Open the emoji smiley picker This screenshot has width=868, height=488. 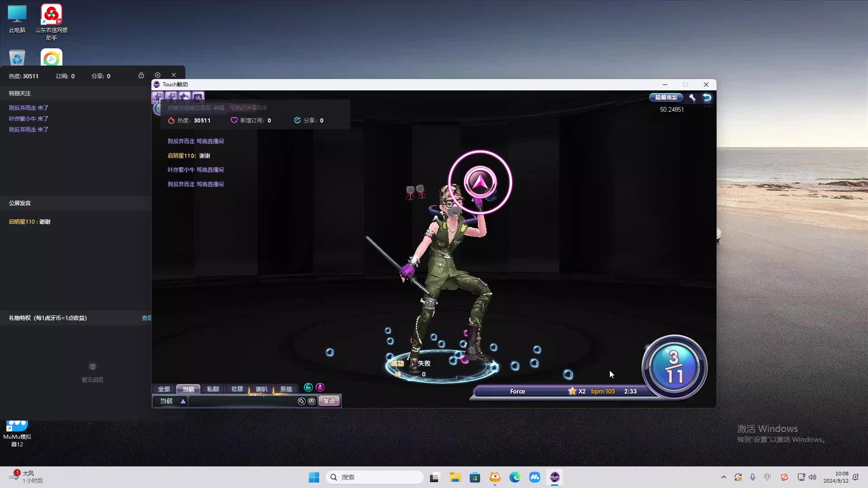pyautogui.click(x=311, y=401)
